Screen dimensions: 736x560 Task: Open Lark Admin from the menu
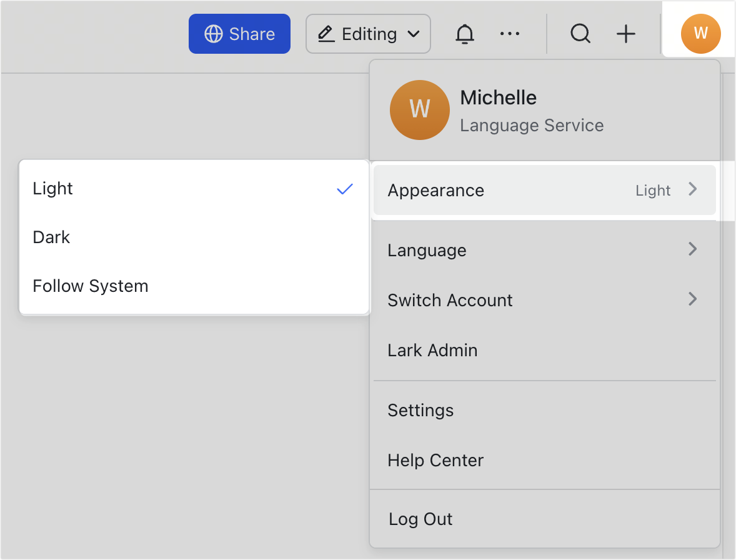[432, 350]
